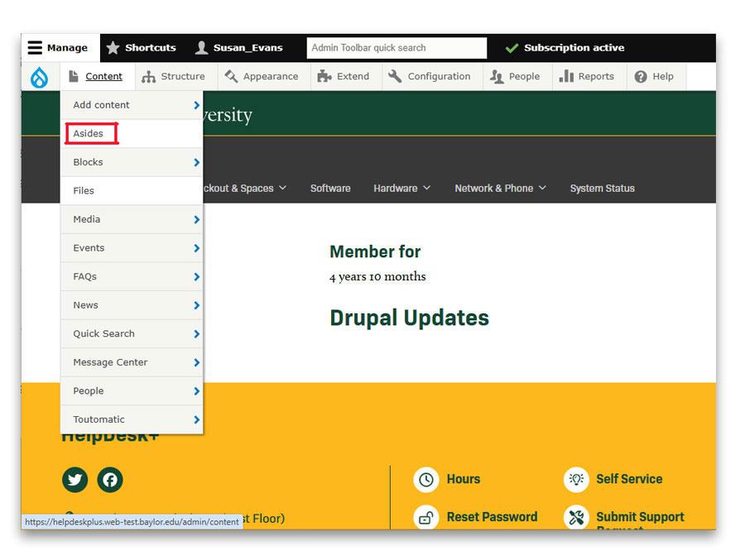
Task: Open the Checkout & Spaces dropdown chevron
Action: [x=283, y=188]
